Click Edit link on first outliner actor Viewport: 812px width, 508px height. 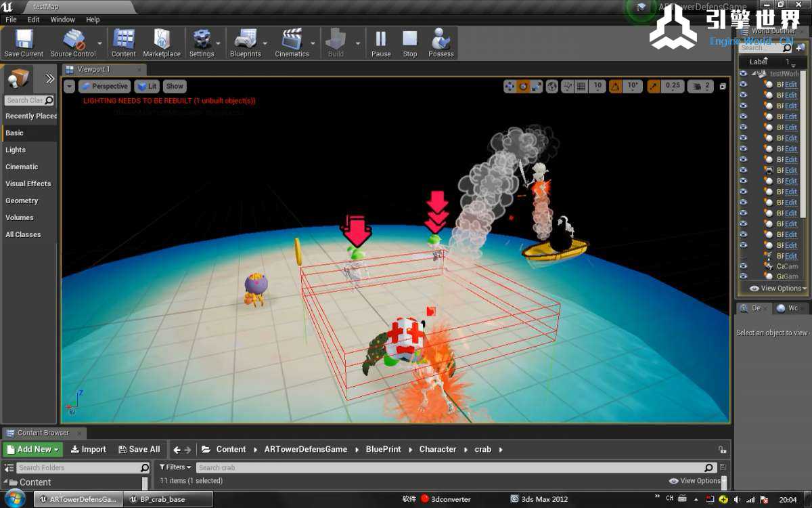791,84
